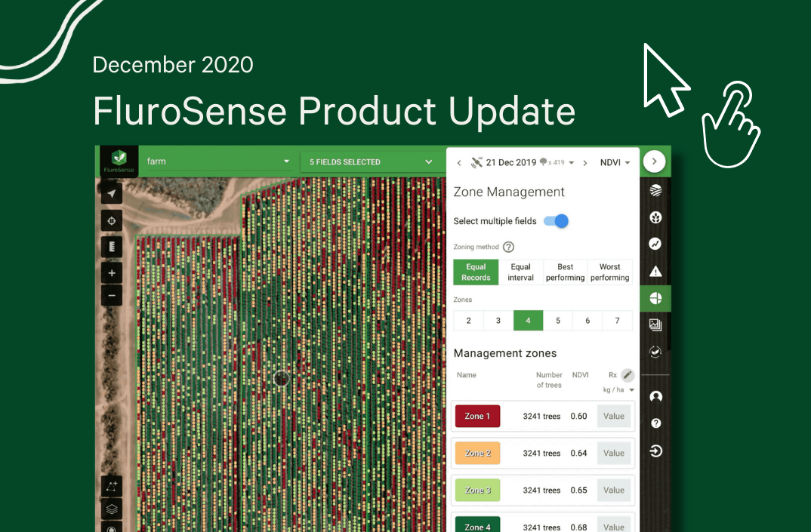Set number of zones to 7
The image size is (811, 532).
618,321
